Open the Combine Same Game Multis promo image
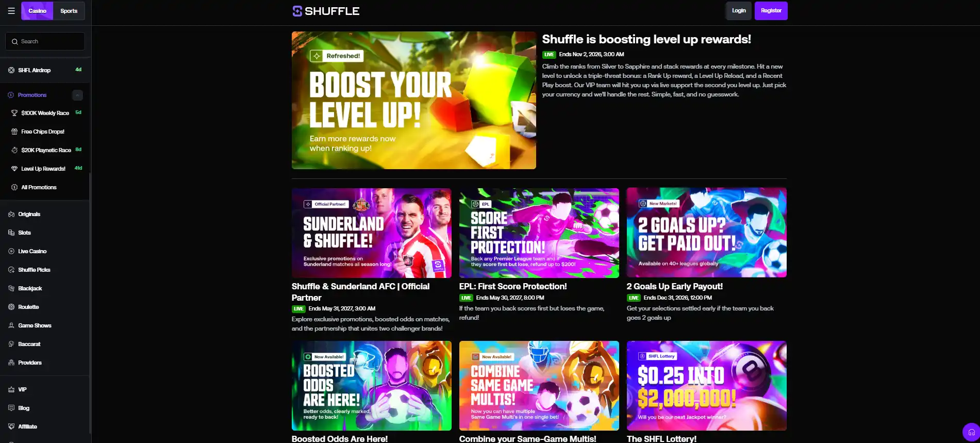Screen dimensions: 980x443 pos(539,386)
